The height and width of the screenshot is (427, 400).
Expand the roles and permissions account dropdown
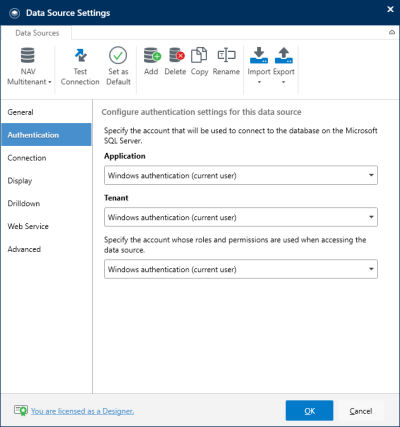tap(241, 269)
